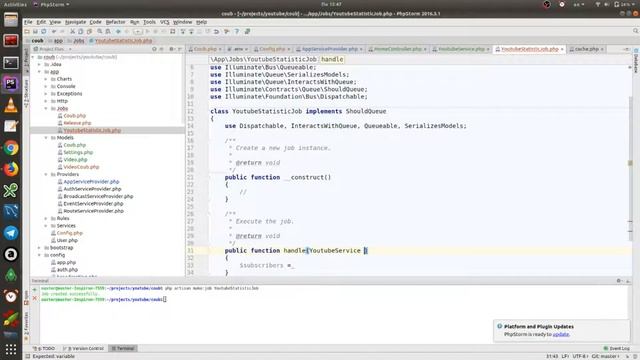Click the Paste toolbar icon
The image size is (640, 360).
click(89, 31)
